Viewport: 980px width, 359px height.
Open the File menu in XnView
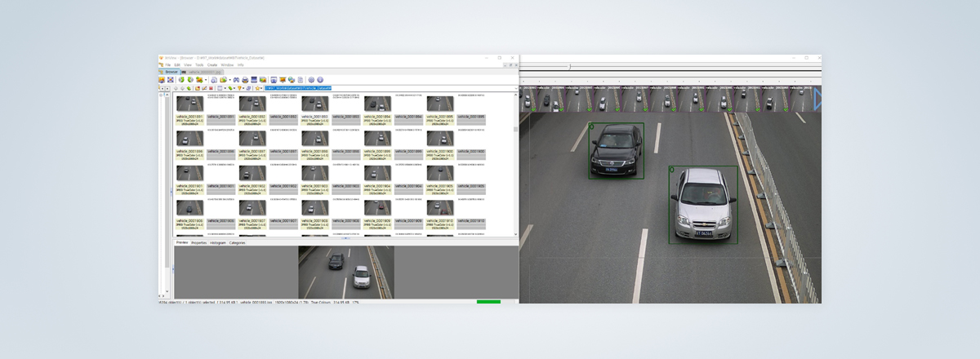click(168, 64)
